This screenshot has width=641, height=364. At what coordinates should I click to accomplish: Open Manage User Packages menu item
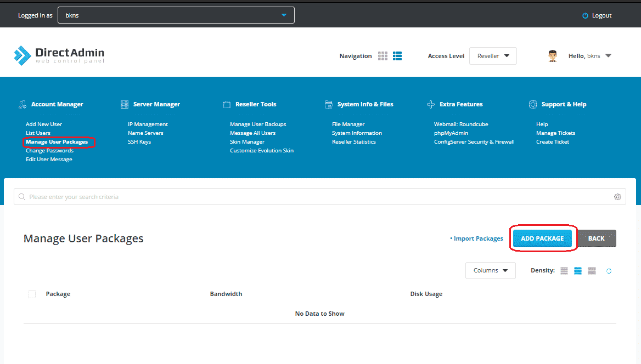[x=57, y=142]
